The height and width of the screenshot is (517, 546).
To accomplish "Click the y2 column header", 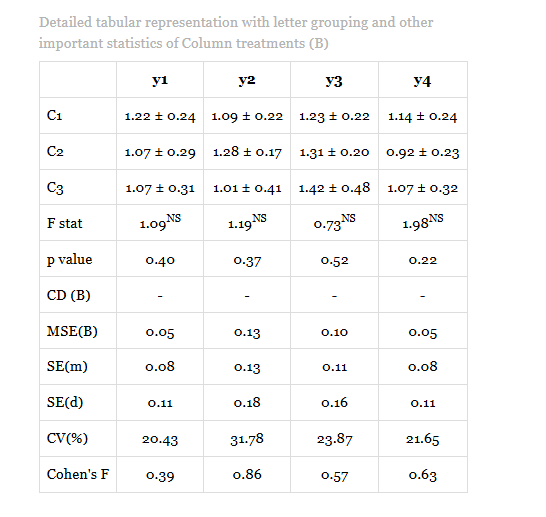I will tap(247, 80).
